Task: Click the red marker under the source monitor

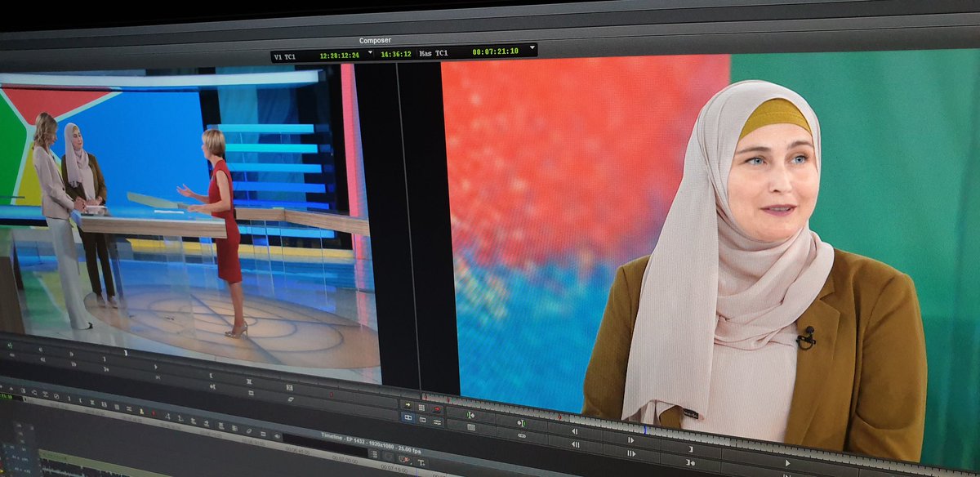Action: pyautogui.click(x=331, y=395)
